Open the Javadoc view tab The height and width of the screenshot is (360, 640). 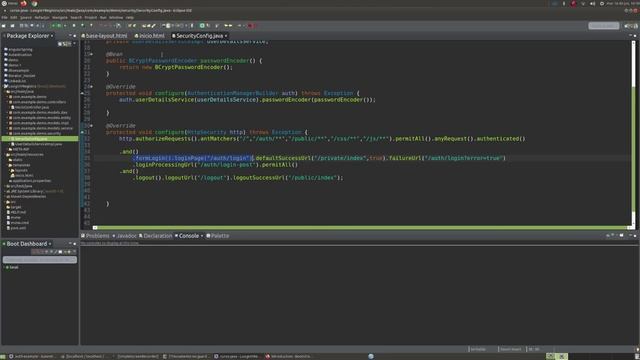pyautogui.click(x=125, y=236)
